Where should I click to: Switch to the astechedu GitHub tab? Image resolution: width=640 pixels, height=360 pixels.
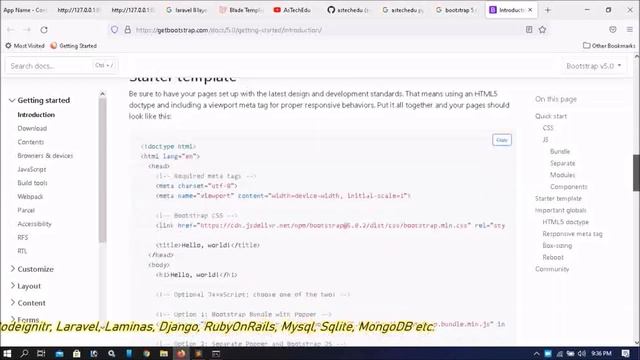click(x=350, y=10)
